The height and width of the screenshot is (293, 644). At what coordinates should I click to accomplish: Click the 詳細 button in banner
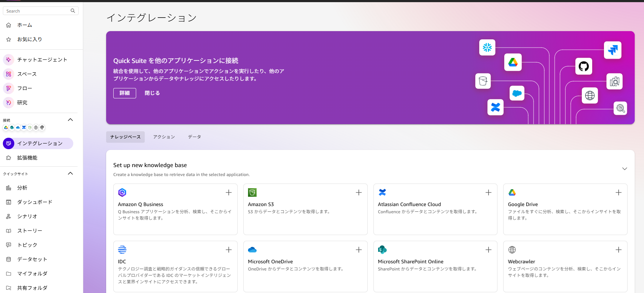[125, 93]
